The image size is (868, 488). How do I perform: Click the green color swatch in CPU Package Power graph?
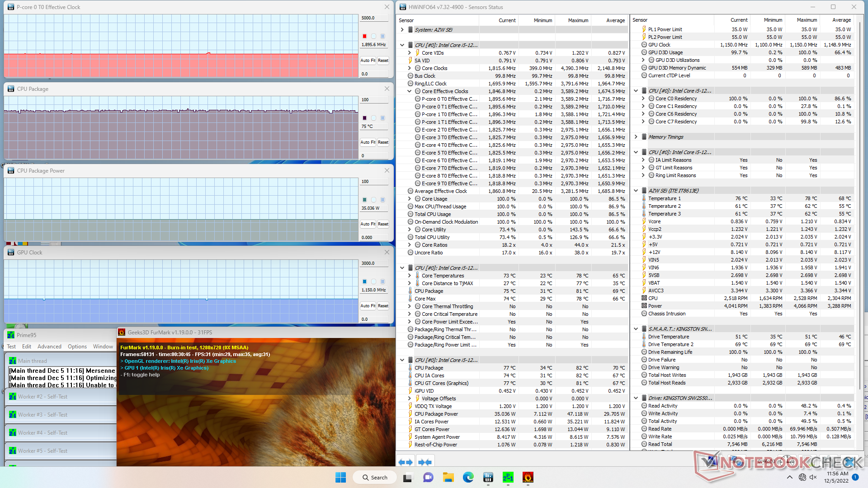(x=364, y=200)
